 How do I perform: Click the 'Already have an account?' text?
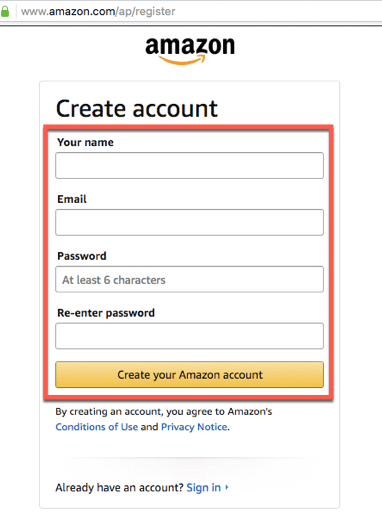click(119, 488)
